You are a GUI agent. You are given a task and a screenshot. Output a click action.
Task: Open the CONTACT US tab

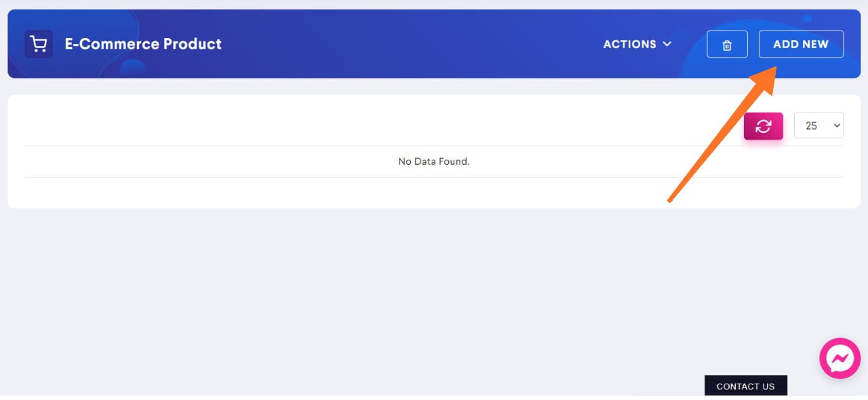pyautogui.click(x=746, y=386)
